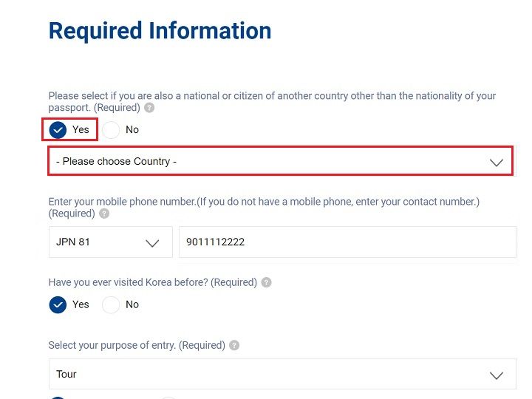The height and width of the screenshot is (399, 532).
Task: Click the phone number field containing 9011112222
Action: [347, 242]
